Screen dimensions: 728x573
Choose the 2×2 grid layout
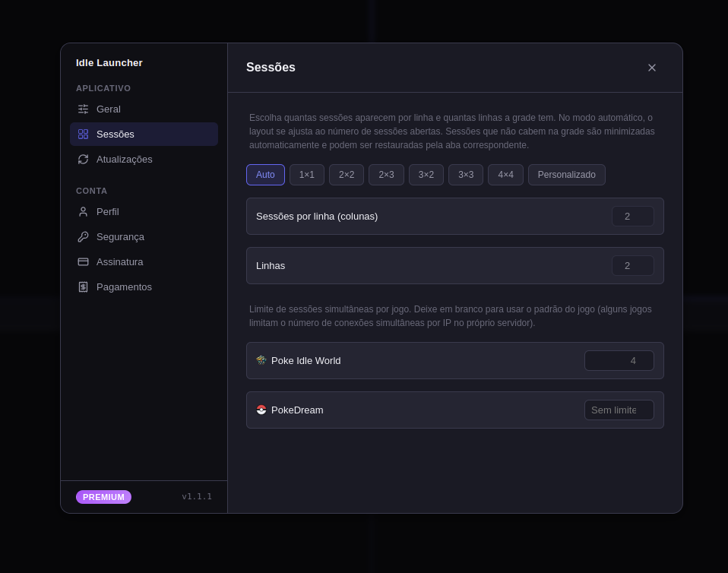347,175
